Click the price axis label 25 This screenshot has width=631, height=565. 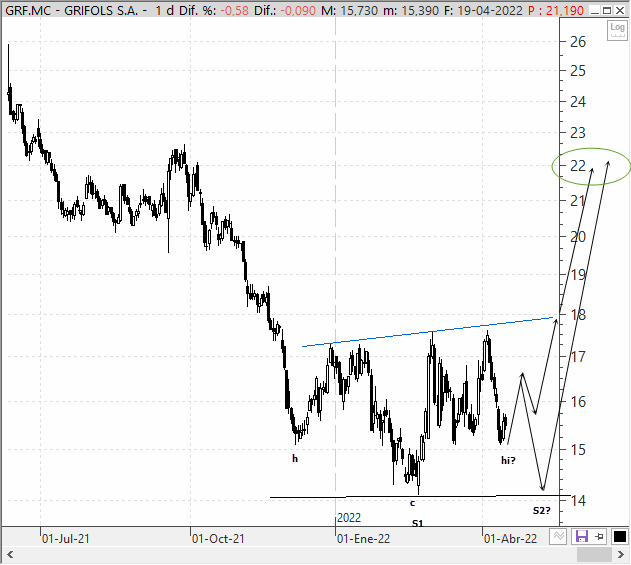578,71
